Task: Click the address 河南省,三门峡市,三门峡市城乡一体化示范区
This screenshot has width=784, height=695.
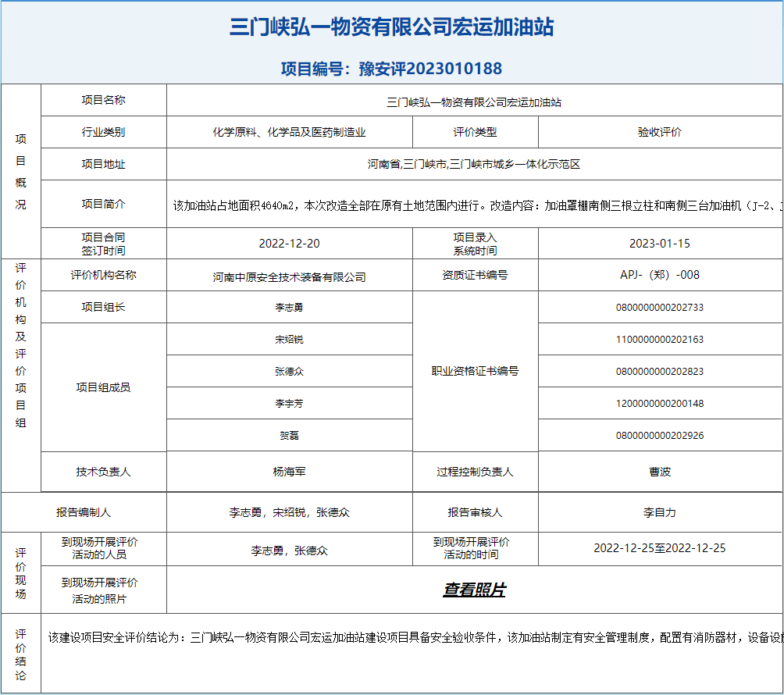Action: pos(473,164)
